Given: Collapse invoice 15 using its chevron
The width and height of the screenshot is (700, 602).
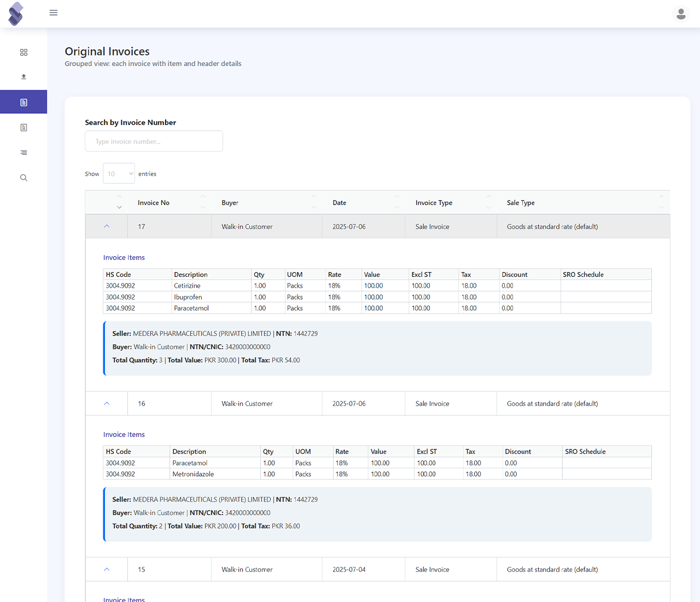Looking at the screenshot, I should coord(107,569).
